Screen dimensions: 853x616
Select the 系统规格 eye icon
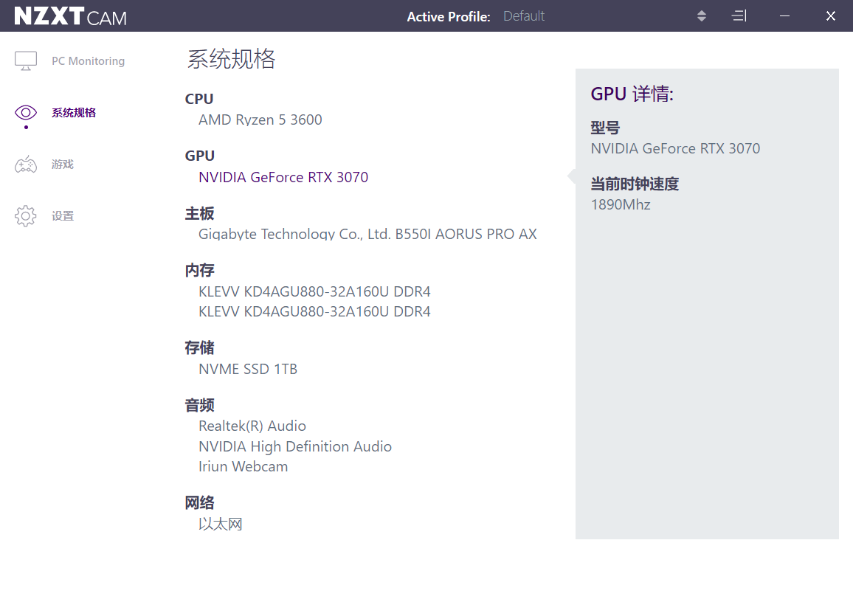coord(26,113)
